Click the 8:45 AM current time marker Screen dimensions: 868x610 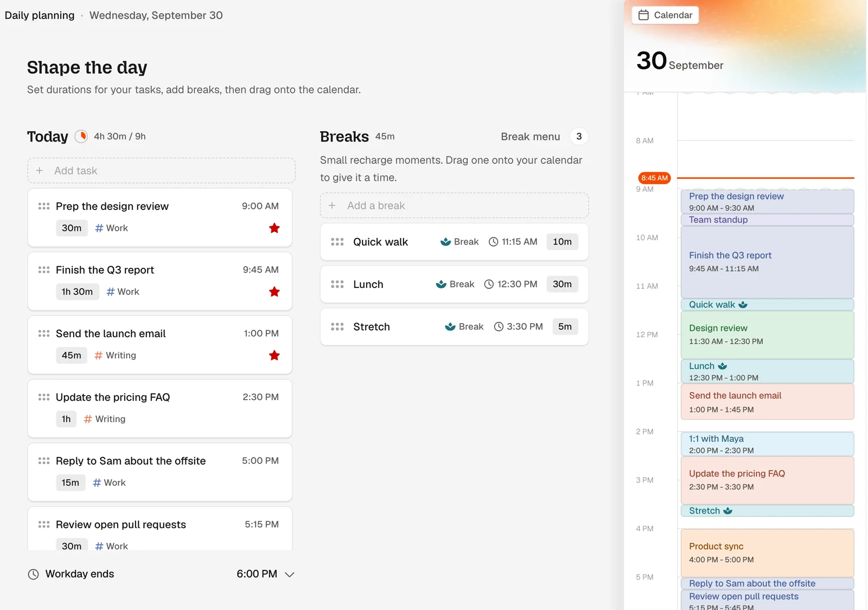tap(654, 178)
